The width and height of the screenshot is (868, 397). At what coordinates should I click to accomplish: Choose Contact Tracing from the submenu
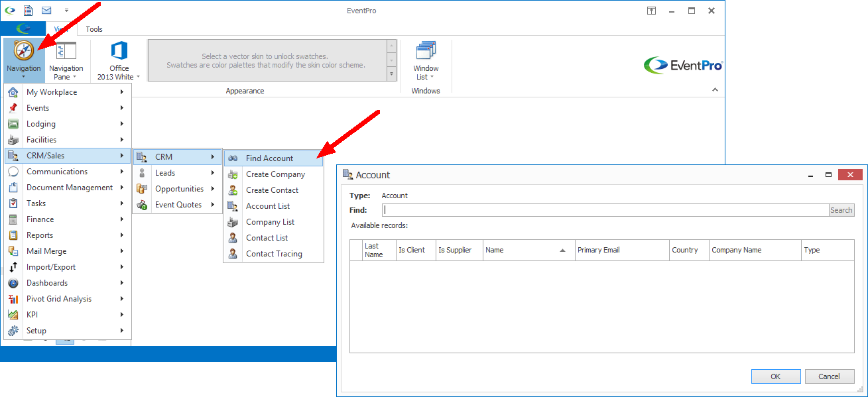pyautogui.click(x=273, y=254)
